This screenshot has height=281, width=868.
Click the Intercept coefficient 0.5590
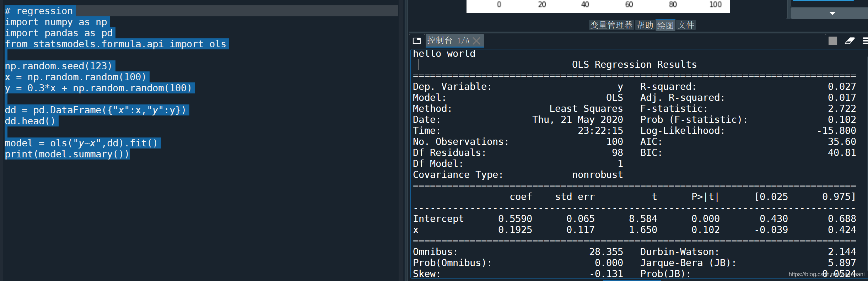[x=515, y=219]
